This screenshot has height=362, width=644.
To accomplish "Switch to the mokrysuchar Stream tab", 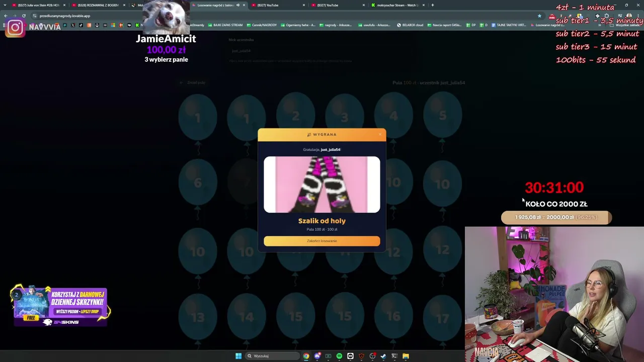I will pyautogui.click(x=398, y=5).
